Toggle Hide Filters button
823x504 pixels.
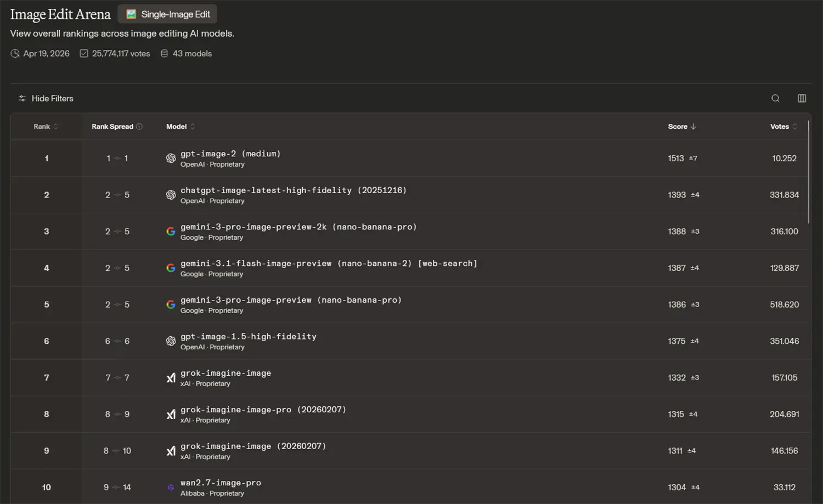pyautogui.click(x=46, y=98)
